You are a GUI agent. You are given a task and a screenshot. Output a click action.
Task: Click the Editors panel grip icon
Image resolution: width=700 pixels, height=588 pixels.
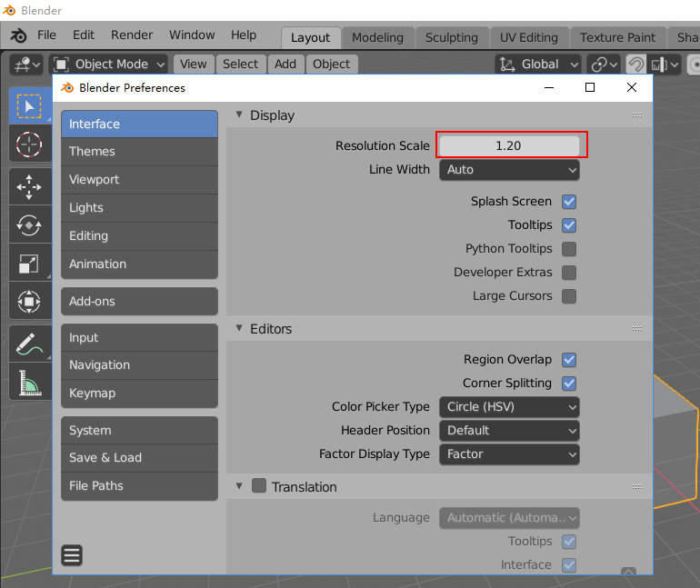tap(637, 329)
